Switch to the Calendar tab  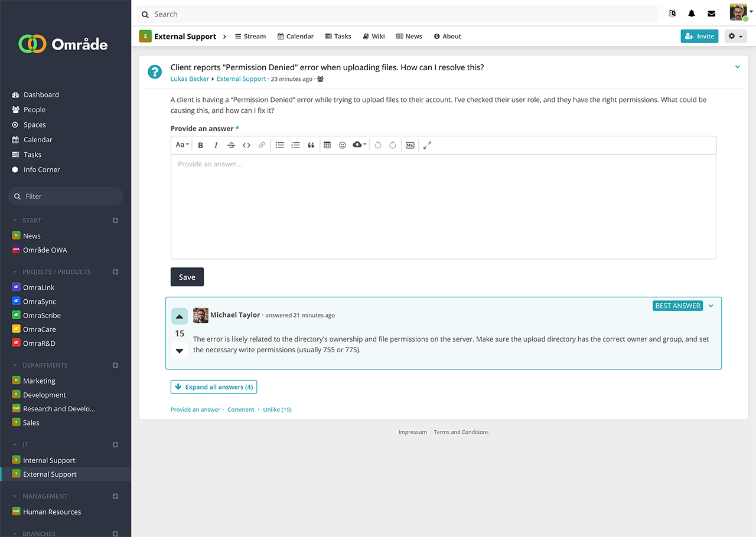(295, 37)
